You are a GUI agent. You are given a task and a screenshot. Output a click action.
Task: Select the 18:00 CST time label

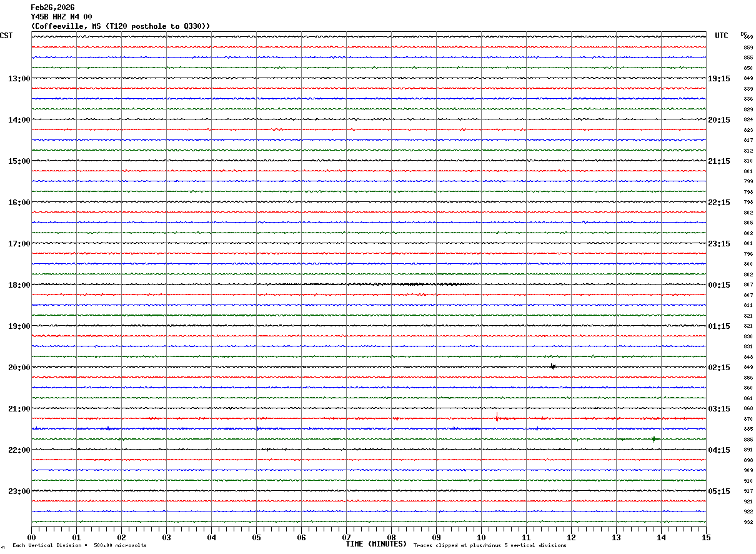tap(19, 285)
